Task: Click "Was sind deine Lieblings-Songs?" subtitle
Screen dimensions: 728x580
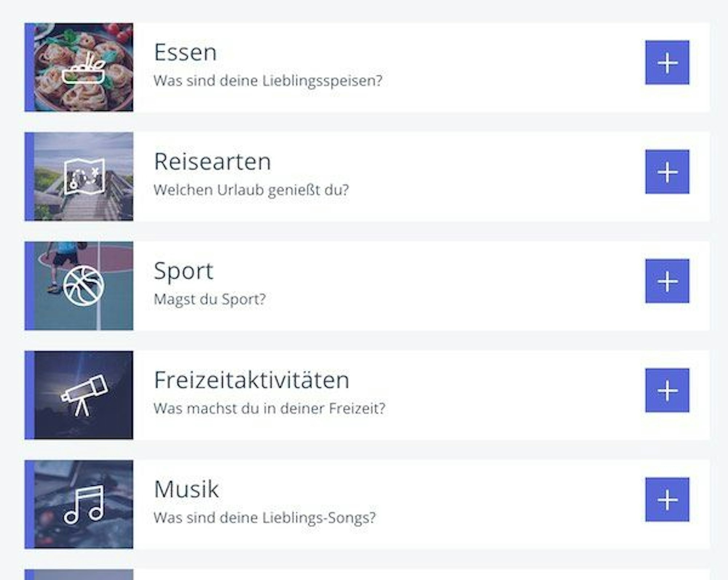Action: (x=264, y=518)
